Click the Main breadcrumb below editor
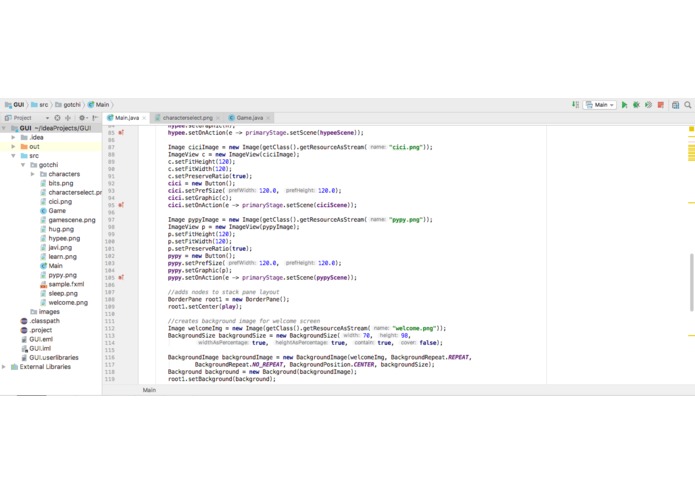Image resolution: width=695 pixels, height=494 pixels. 149,390
